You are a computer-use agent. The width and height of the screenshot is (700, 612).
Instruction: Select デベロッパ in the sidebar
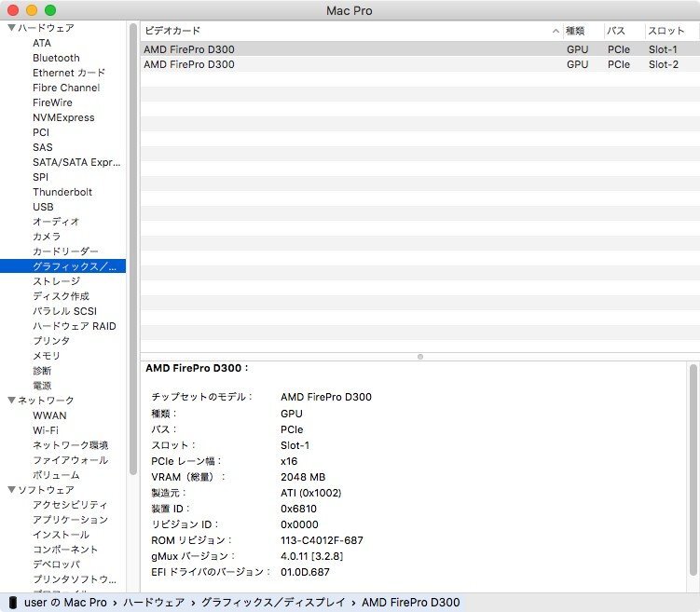[57, 564]
